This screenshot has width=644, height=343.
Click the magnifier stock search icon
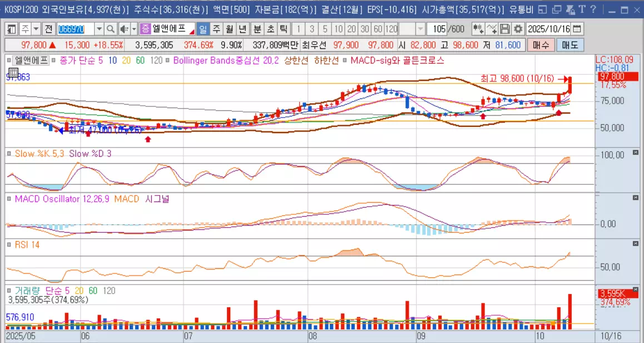[111, 29]
